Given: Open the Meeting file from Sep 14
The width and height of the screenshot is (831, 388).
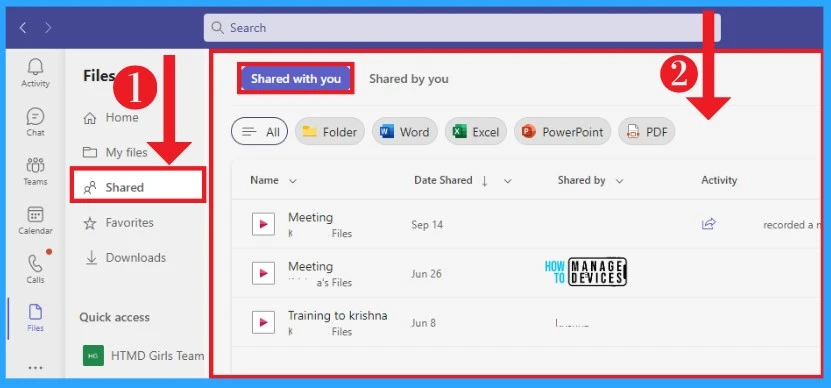Looking at the screenshot, I should (311, 217).
